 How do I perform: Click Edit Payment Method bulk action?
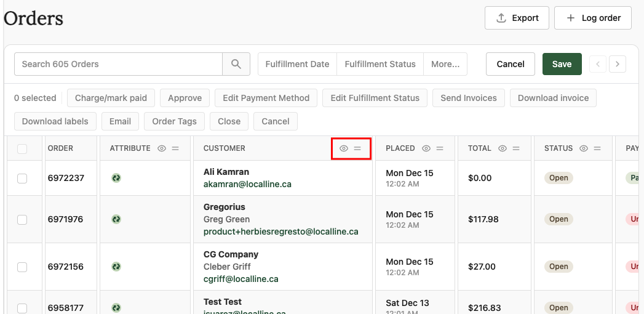point(266,98)
